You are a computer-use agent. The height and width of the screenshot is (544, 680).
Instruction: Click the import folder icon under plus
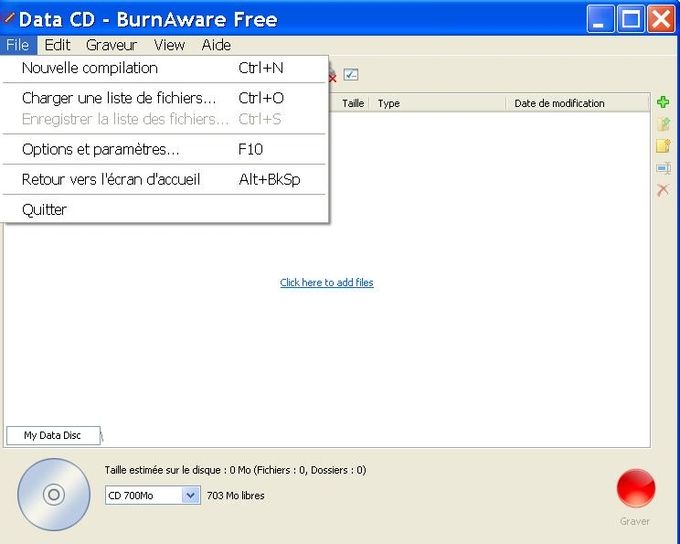(x=663, y=124)
